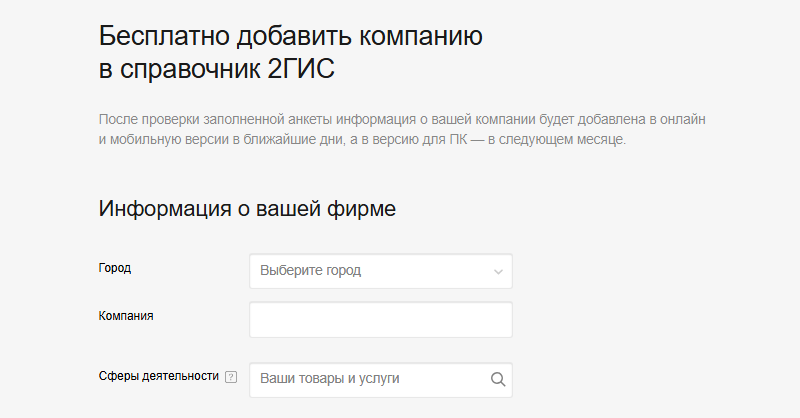Click the "Информация о вашей фирме" section heading
Screen dimensions: 800x418
click(248, 209)
